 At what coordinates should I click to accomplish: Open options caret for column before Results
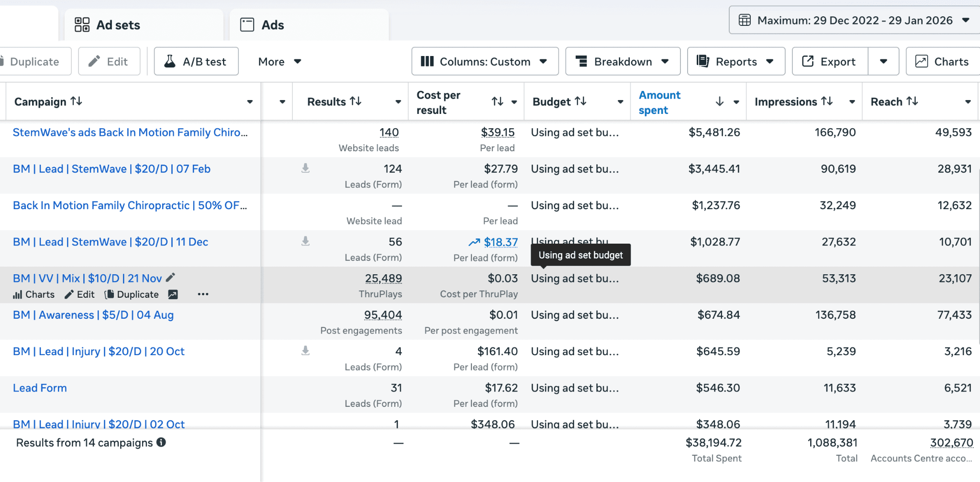coord(282,101)
